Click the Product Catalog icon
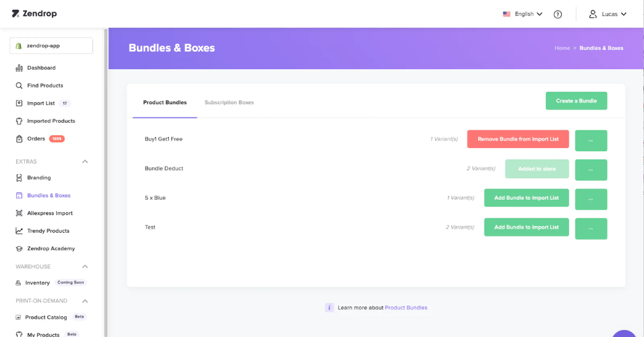The width and height of the screenshot is (644, 337). click(19, 317)
